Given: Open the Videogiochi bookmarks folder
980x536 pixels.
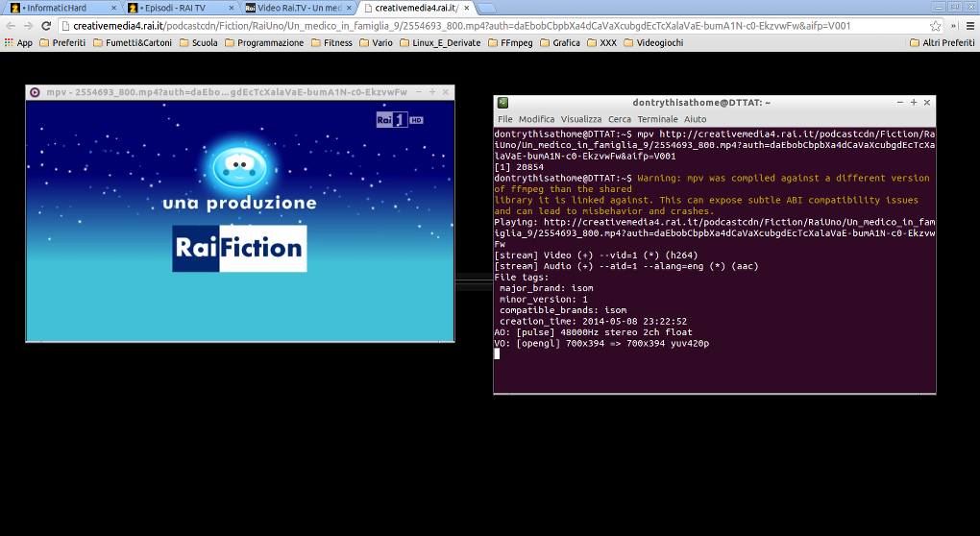Looking at the screenshot, I should click(x=653, y=42).
